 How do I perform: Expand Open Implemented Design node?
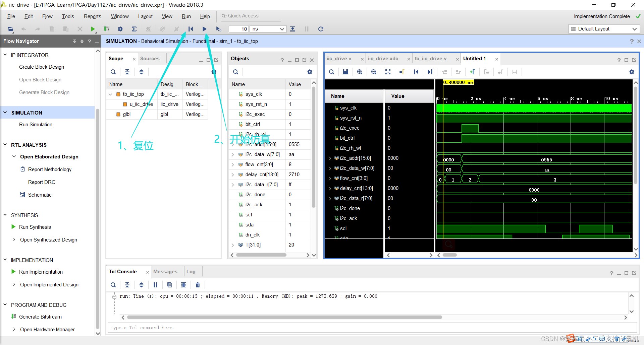(14, 284)
